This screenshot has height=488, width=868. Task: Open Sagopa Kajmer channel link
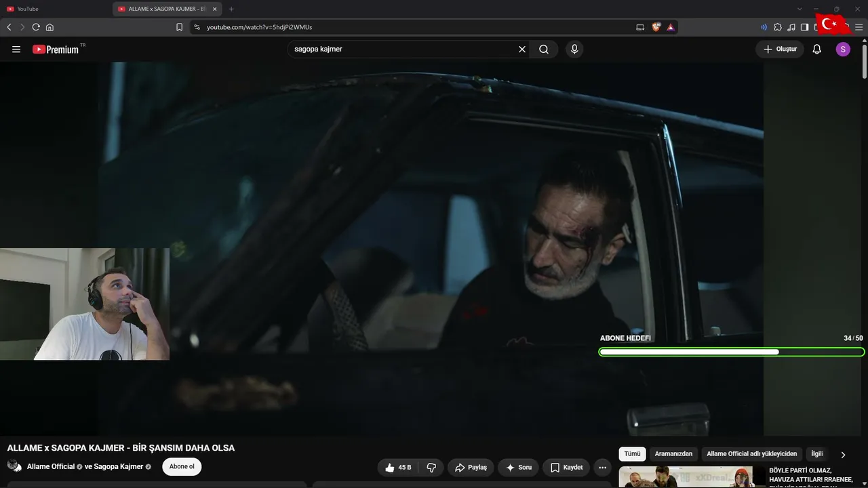[119, 467]
